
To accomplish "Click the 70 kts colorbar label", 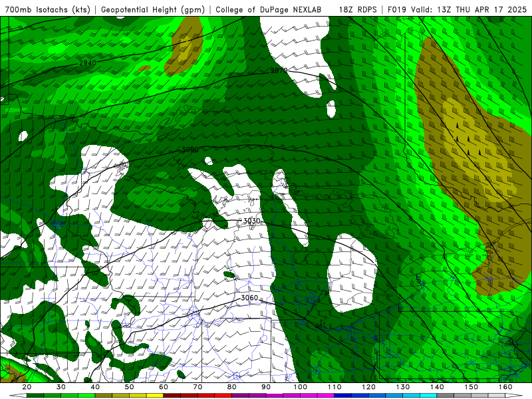I will point(198,387).
